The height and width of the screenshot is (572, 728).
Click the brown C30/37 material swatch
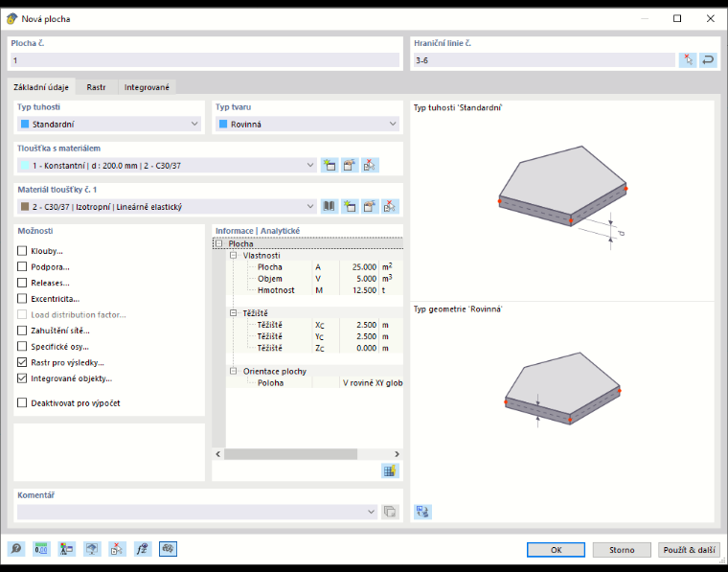25,207
